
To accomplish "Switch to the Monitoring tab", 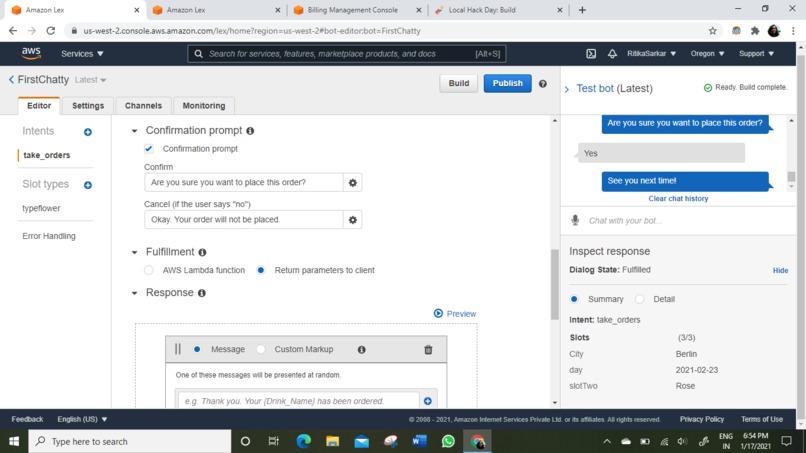I will [204, 105].
